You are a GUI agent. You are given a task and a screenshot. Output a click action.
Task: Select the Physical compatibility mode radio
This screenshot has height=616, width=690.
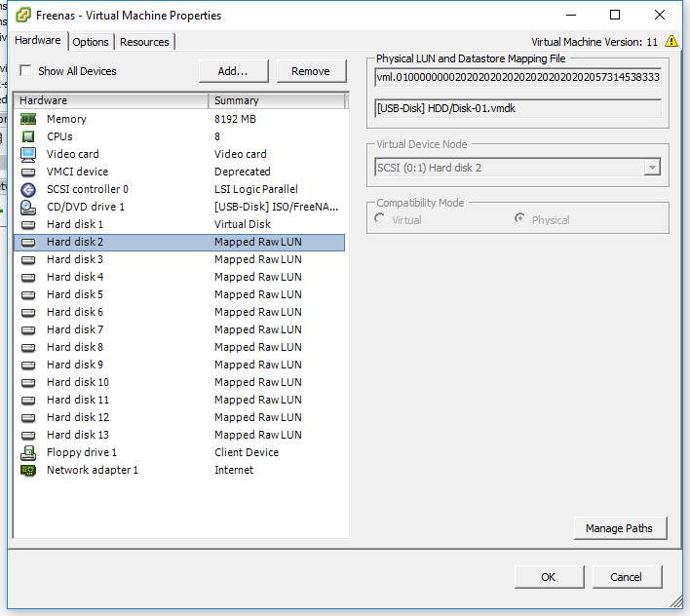[x=519, y=218]
